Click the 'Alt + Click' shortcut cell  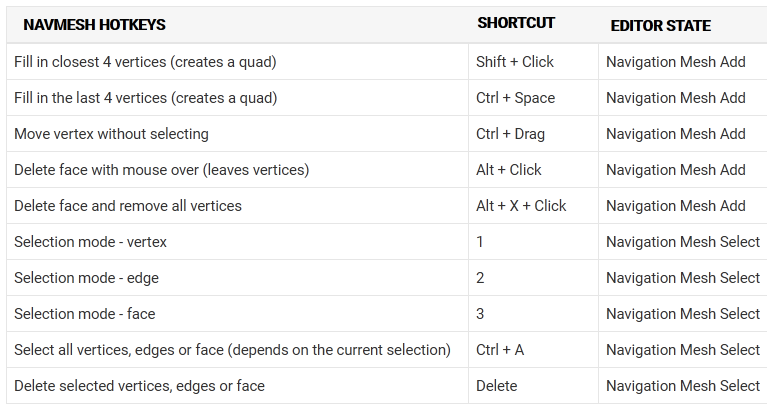coord(509,170)
